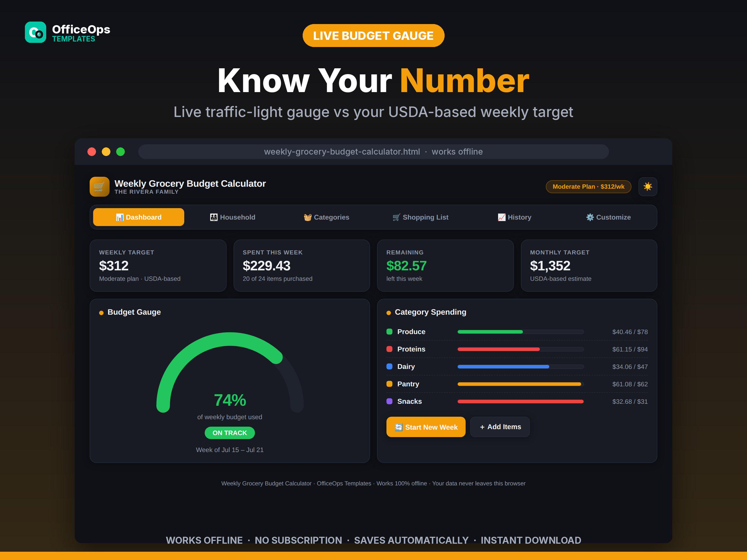Click the Add Items button
This screenshot has height=560, width=747.
point(500,427)
